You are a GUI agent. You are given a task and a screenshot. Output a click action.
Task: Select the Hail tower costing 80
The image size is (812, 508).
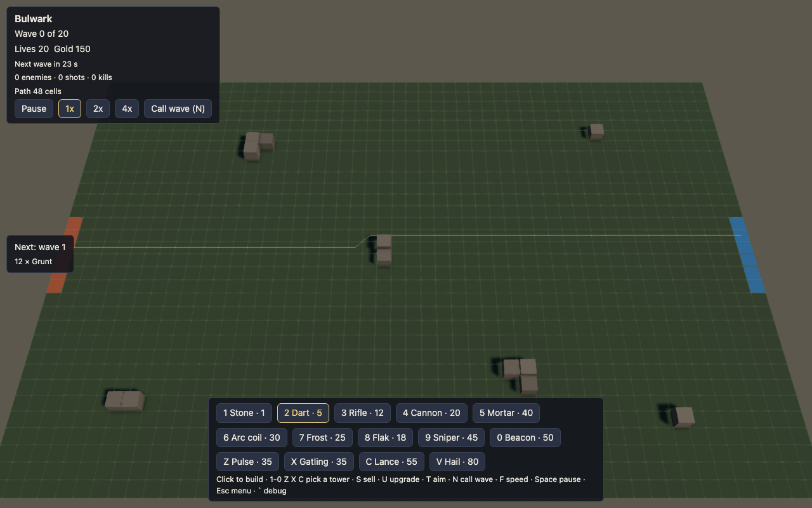[457, 462]
